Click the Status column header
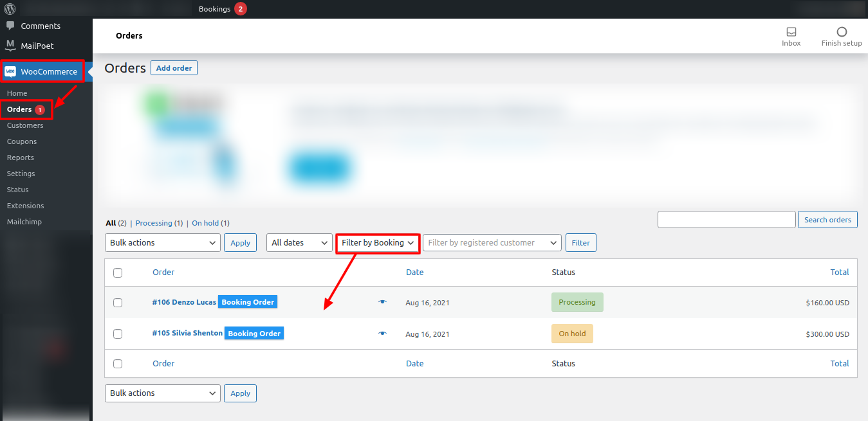The height and width of the screenshot is (421, 868). 564,273
